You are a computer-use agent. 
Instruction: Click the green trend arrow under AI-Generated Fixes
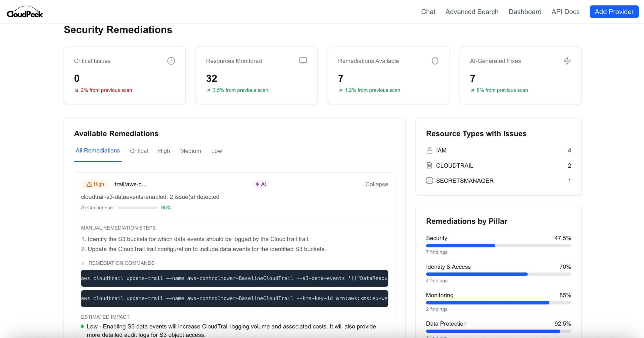[x=472, y=90]
